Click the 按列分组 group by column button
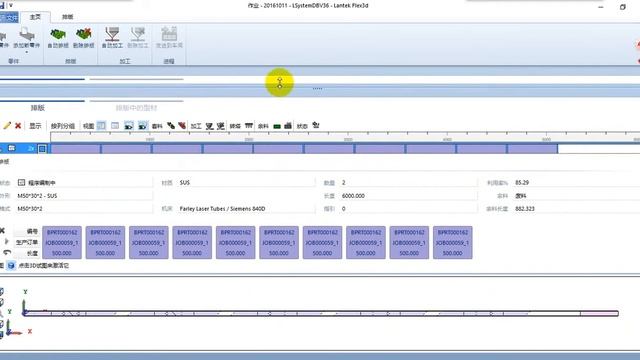The width and height of the screenshot is (640, 360). point(62,126)
